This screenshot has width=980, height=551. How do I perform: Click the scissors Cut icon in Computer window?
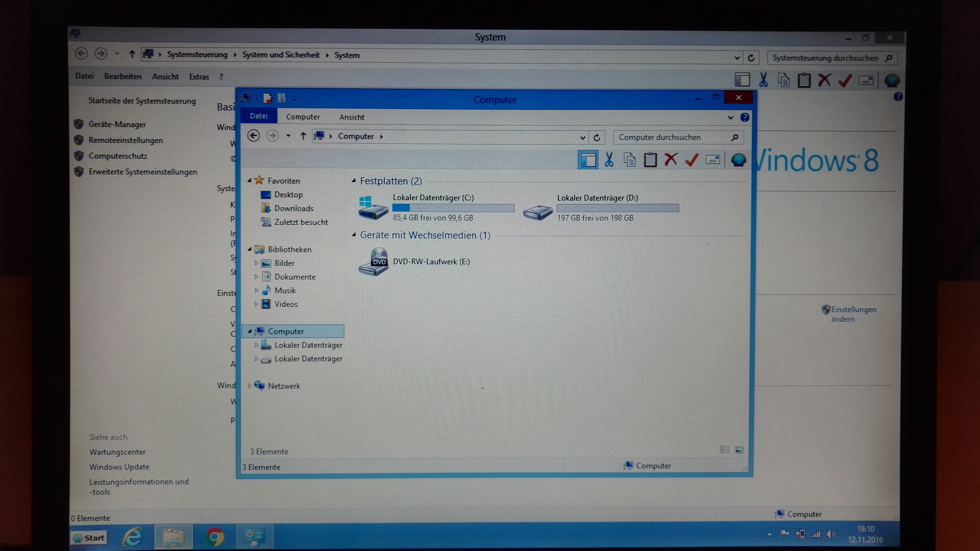pos(609,160)
